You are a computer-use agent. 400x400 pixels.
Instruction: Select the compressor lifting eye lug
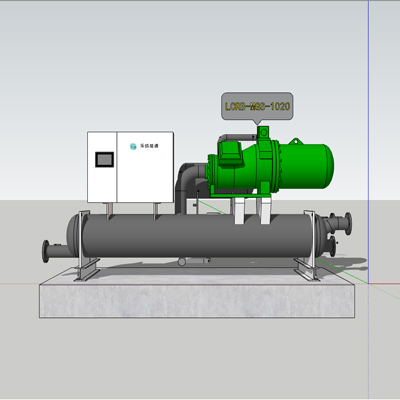pos(296,141)
